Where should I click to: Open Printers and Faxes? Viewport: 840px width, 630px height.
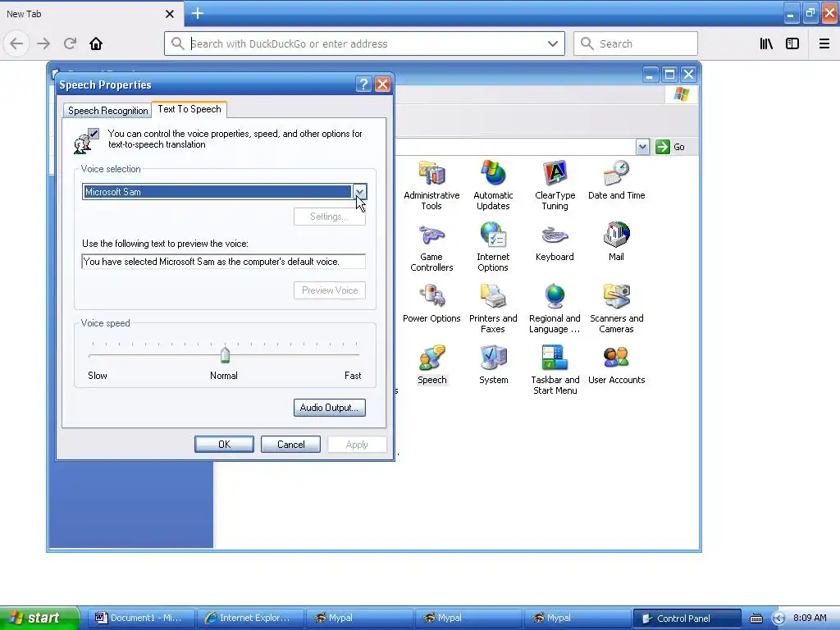pos(493,309)
